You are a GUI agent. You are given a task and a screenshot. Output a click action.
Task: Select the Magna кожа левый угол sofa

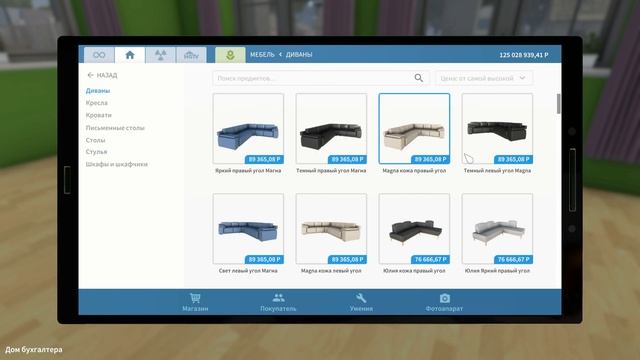tap(331, 229)
